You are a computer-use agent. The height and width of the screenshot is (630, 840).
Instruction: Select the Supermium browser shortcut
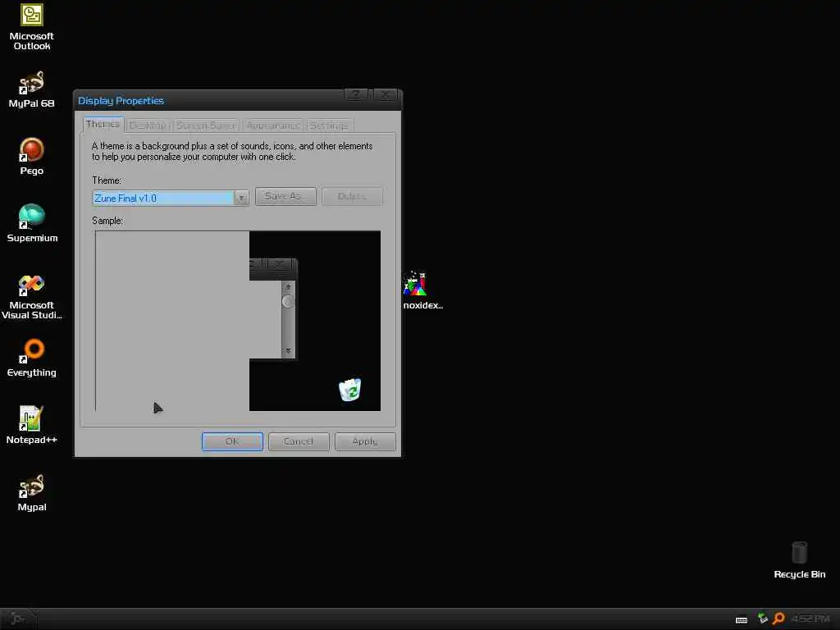pos(32,223)
